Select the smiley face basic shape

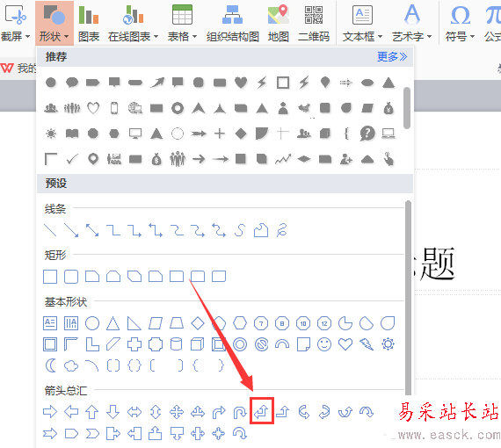[x=324, y=344]
